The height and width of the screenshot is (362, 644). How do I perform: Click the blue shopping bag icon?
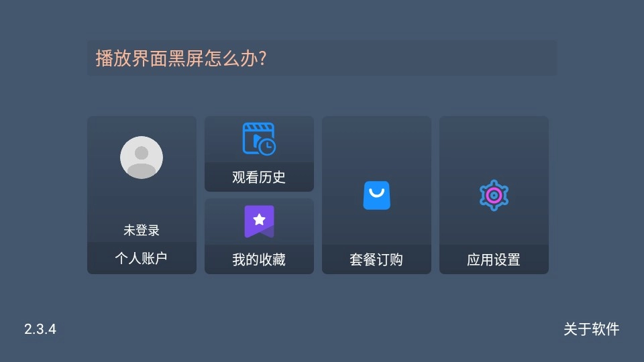(x=376, y=195)
